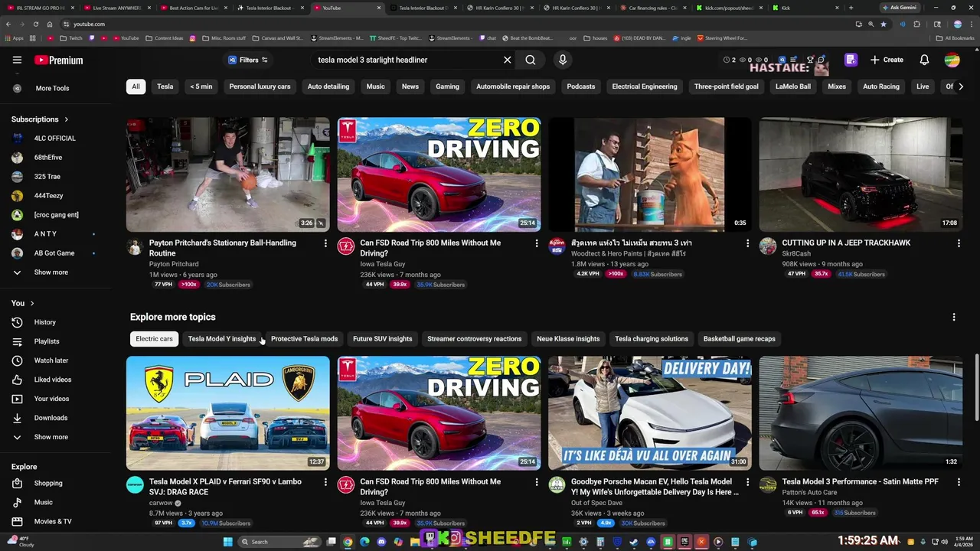Open Iowa Tesla Guy channel under top-row FSD video
Screen dimensions: 980x551
coord(383,264)
